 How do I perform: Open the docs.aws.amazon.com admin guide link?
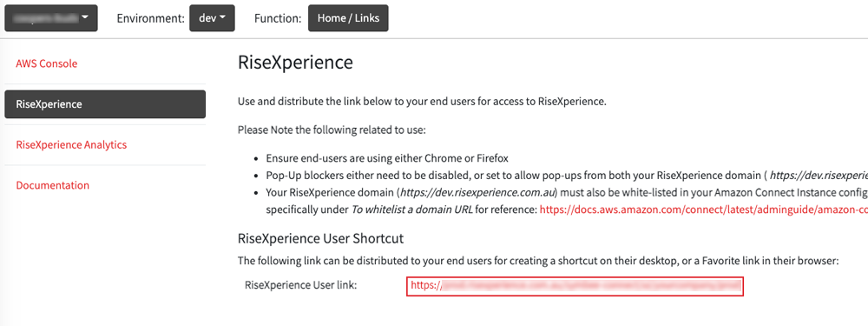click(703, 210)
